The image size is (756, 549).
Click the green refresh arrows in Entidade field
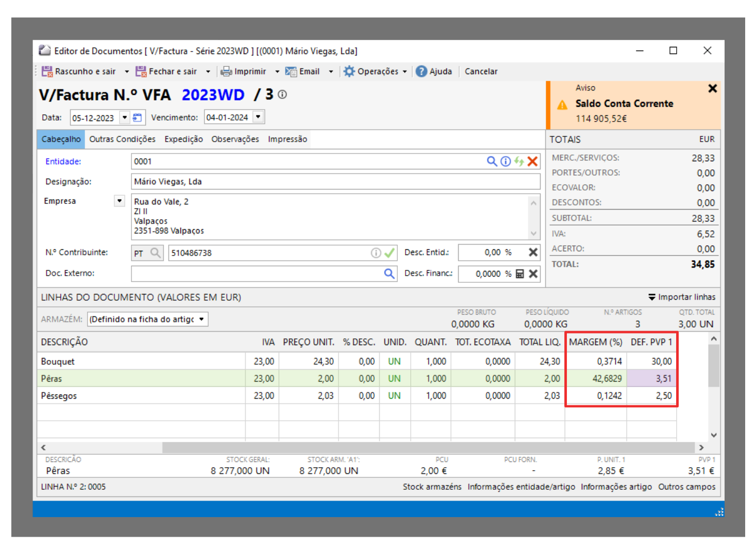point(519,162)
